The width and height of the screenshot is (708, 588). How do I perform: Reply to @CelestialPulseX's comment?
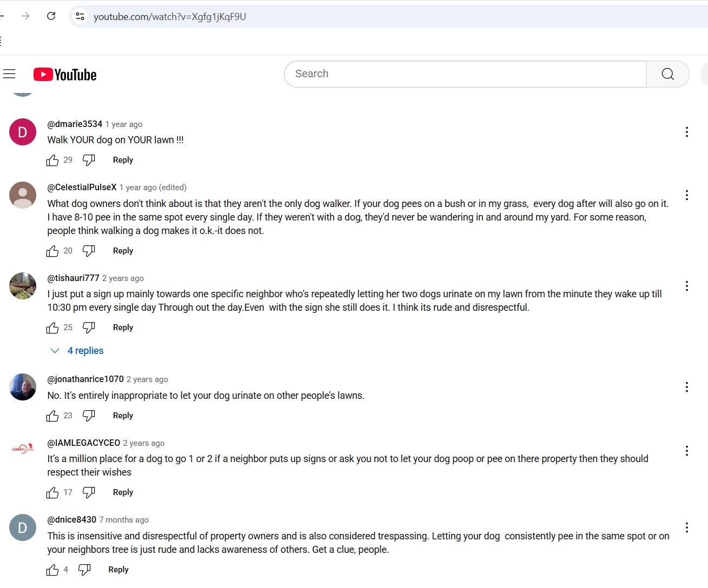pos(123,251)
